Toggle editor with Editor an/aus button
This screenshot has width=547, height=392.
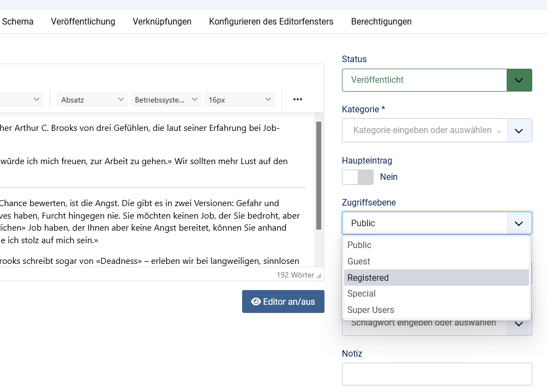click(x=283, y=301)
